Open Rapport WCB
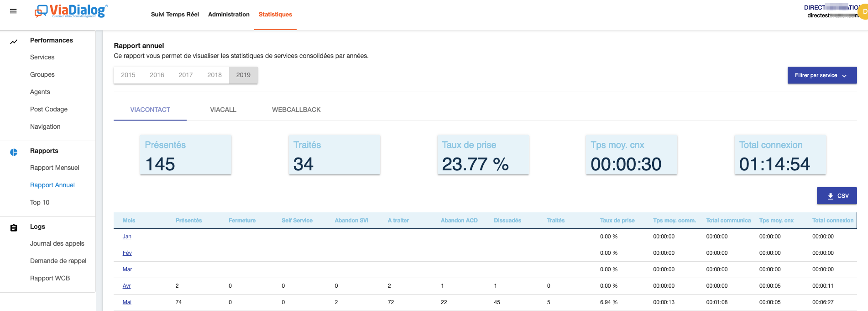Viewport: 868px width, 311px height. coord(50,278)
